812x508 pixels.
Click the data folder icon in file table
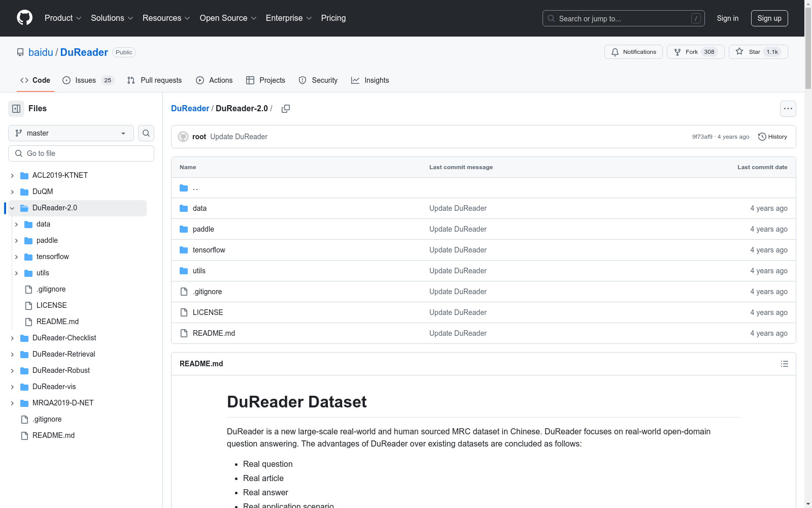coord(184,208)
